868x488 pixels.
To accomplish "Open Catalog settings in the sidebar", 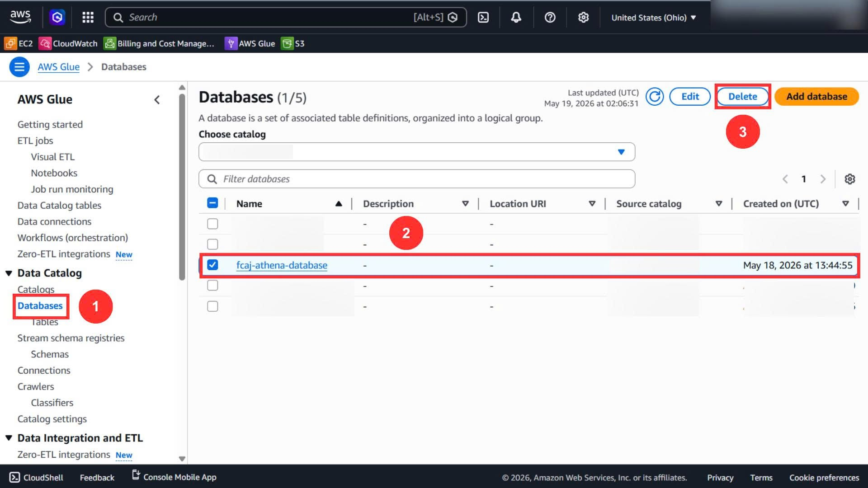I will pyautogui.click(x=52, y=419).
